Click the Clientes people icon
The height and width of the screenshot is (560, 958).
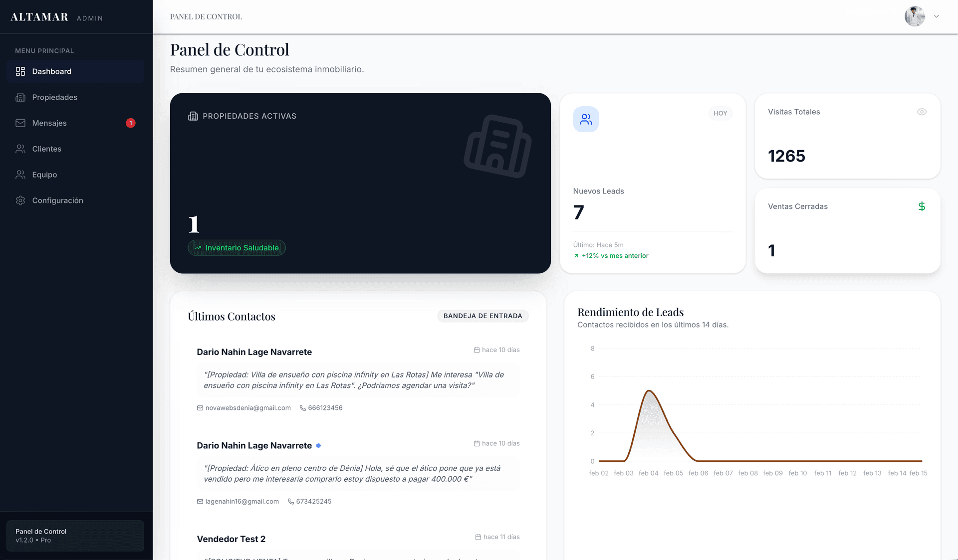[20, 149]
